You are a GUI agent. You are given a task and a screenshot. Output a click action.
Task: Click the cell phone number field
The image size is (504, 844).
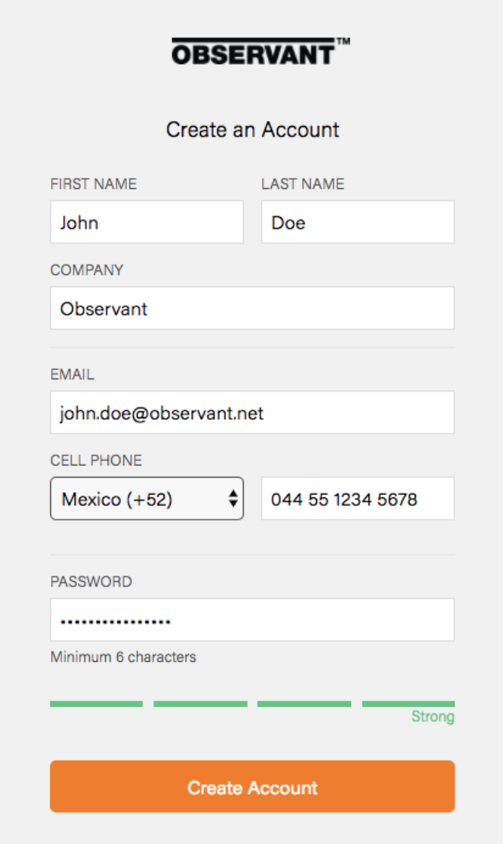[x=357, y=499]
